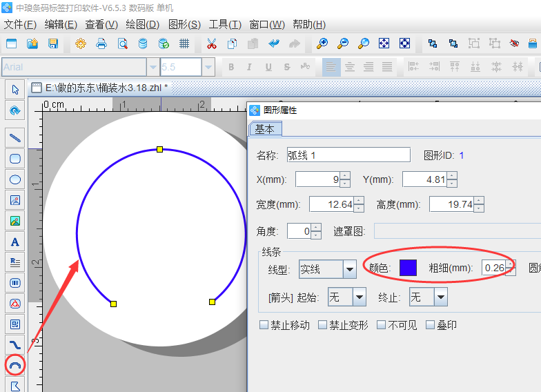Open the 终止 arrow end dropdown

440,297
